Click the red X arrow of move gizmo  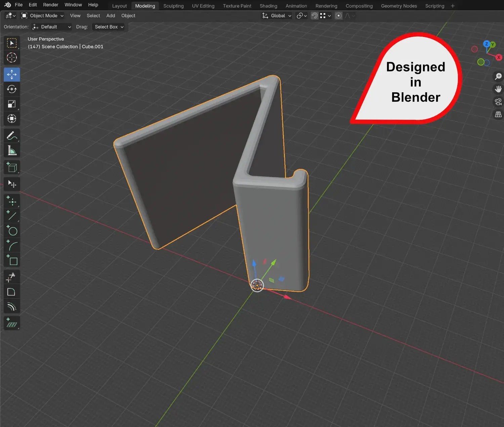click(287, 297)
